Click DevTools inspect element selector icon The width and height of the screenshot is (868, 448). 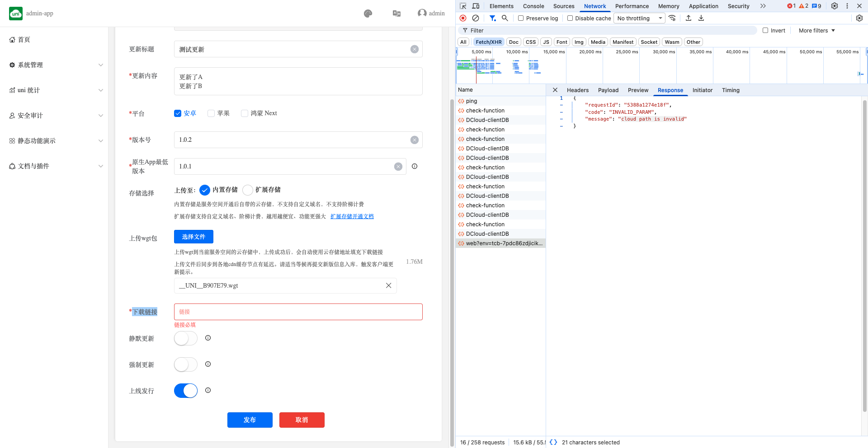click(x=463, y=6)
